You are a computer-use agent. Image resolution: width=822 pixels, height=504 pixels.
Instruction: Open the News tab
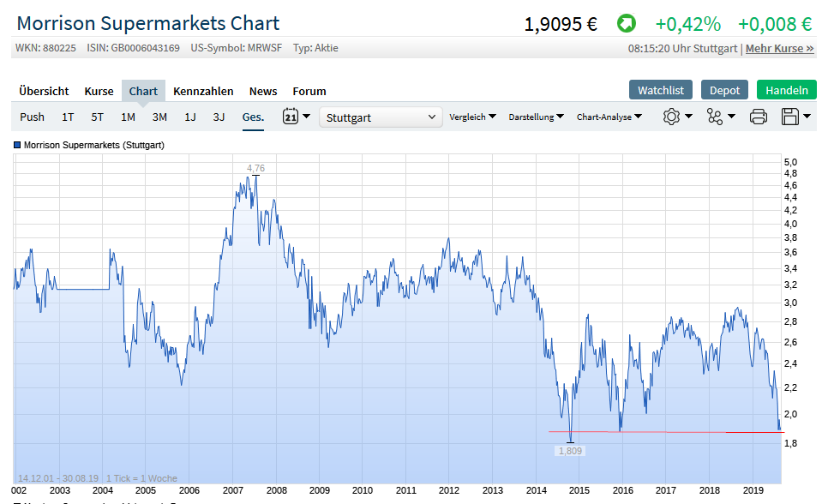pyautogui.click(x=263, y=91)
